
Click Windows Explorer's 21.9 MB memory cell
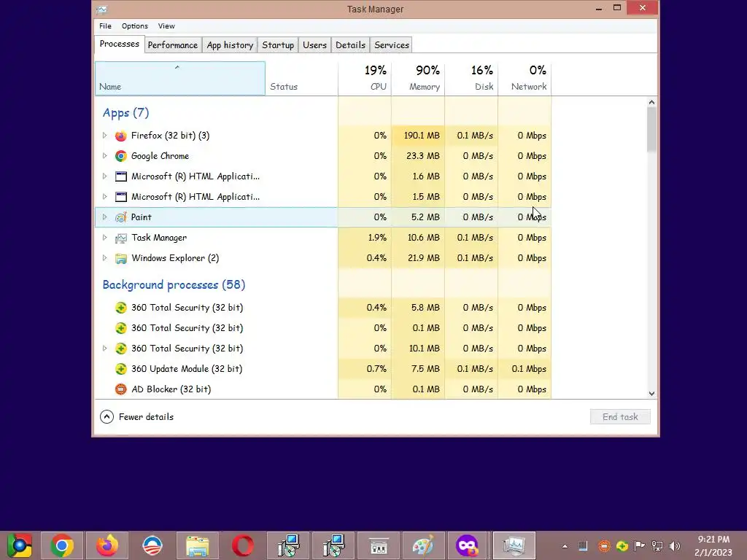pos(418,258)
